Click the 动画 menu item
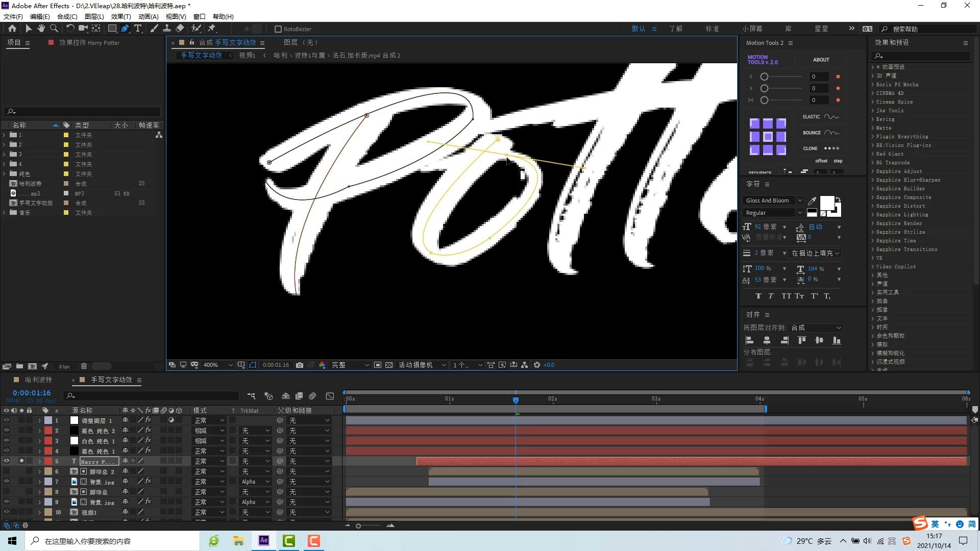The image size is (980, 551). 148,16
